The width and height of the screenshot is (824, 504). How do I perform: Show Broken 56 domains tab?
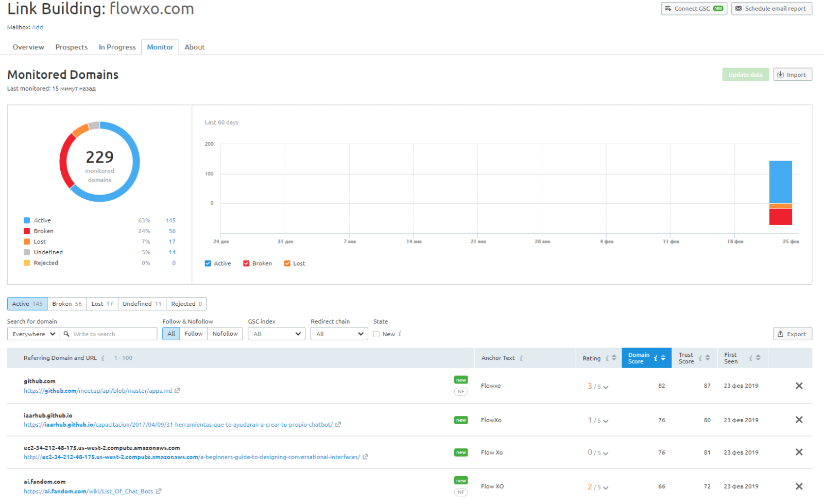tap(67, 304)
